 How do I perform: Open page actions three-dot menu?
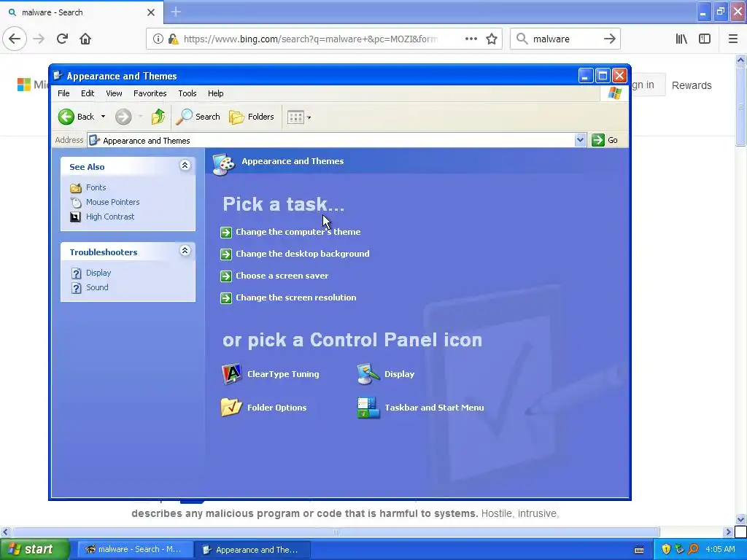coord(471,39)
